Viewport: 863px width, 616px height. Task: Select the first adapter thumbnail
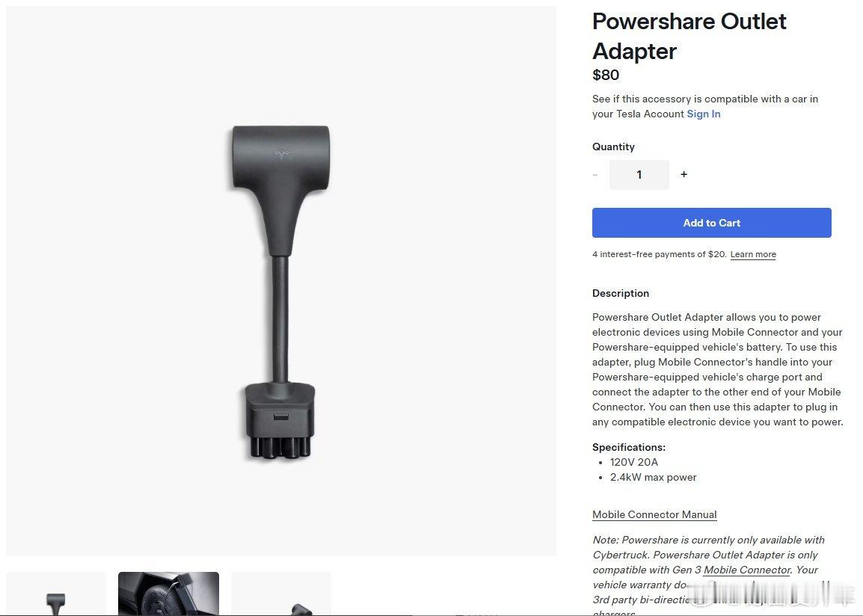pyautogui.click(x=55, y=594)
